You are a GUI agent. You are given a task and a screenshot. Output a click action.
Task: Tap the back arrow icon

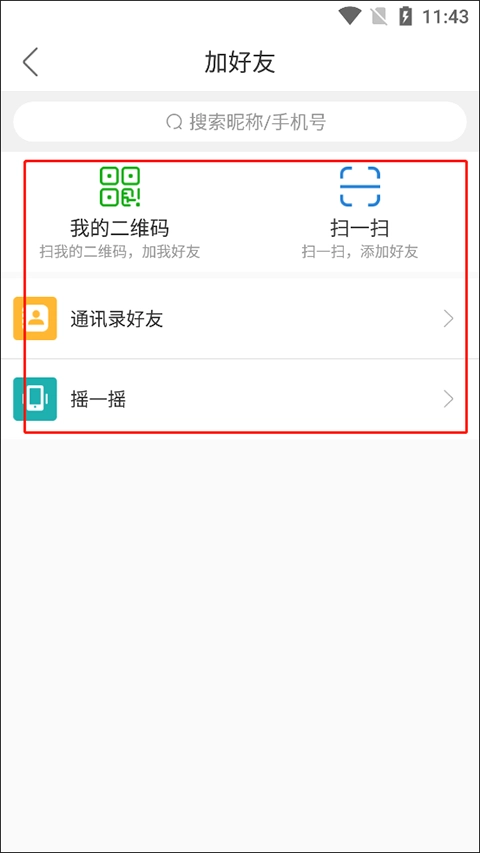tap(30, 61)
